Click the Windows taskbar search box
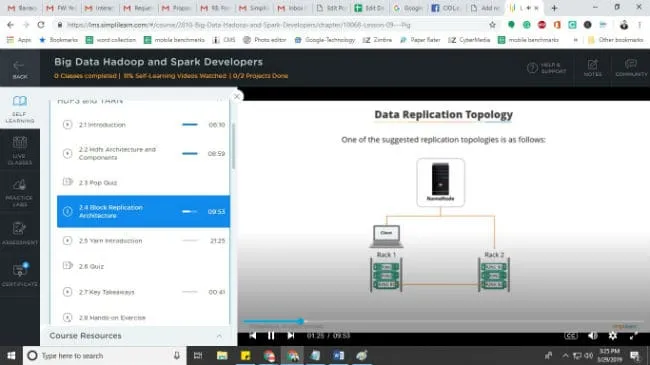Screen dimensions: 650x365 pos(104,355)
